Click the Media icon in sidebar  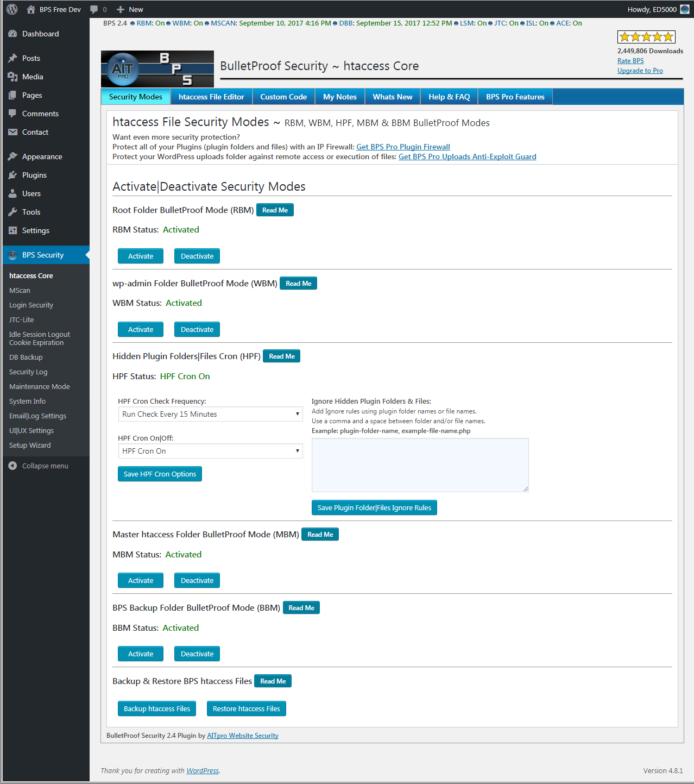click(x=12, y=77)
